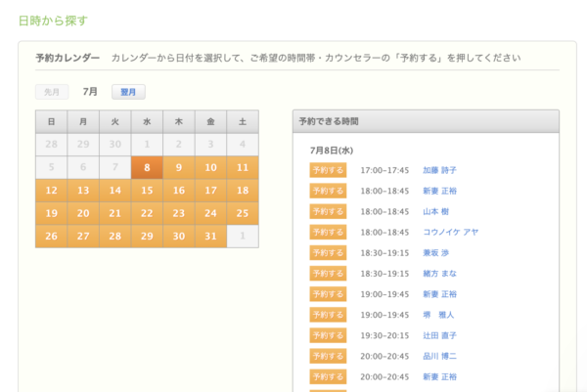Open counselor profile 堺 雅人
Image resolution: width=587 pixels, height=392 pixels.
[438, 315]
